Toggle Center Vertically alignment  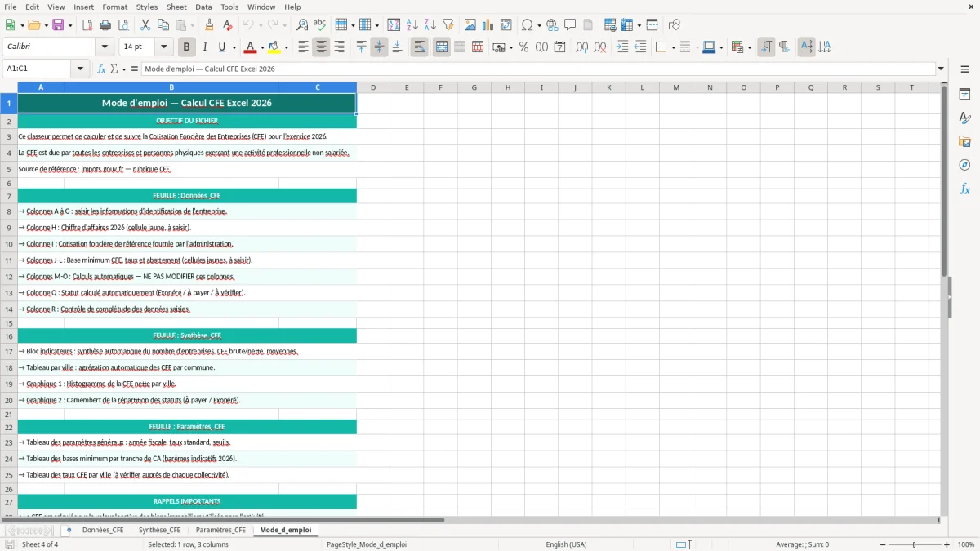coord(379,47)
